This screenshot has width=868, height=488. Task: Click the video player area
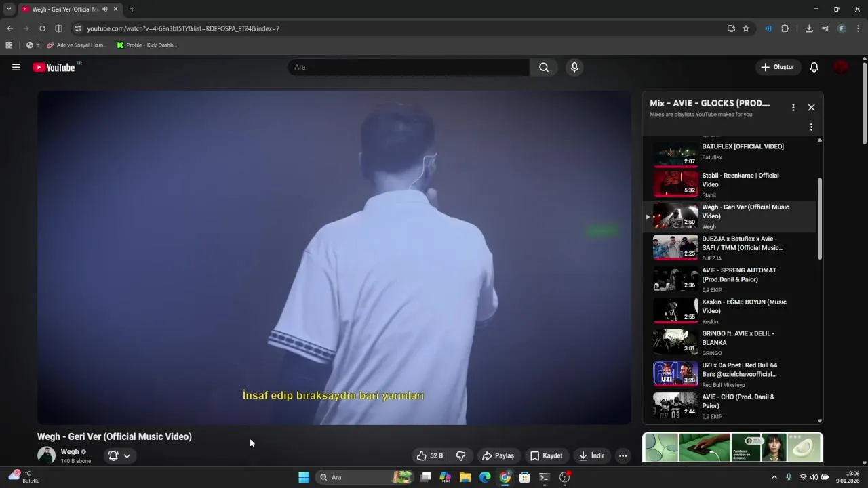click(334, 258)
